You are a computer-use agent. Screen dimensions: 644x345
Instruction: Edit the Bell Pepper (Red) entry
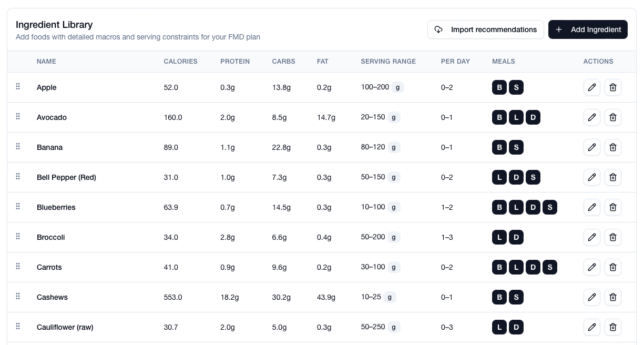click(x=592, y=177)
